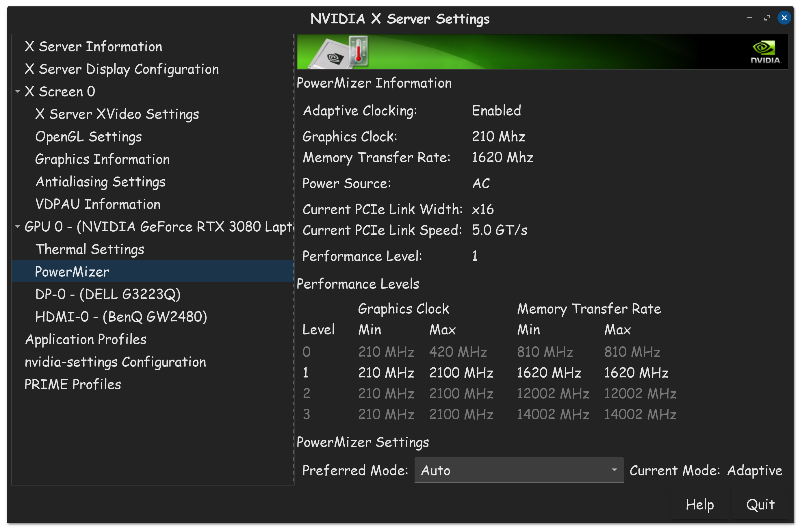Click the Graphics Clock 210 Mhz value

498,136
